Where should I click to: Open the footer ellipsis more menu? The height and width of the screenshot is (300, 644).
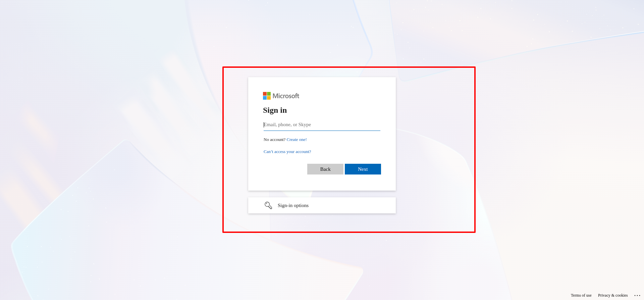[x=637, y=295]
